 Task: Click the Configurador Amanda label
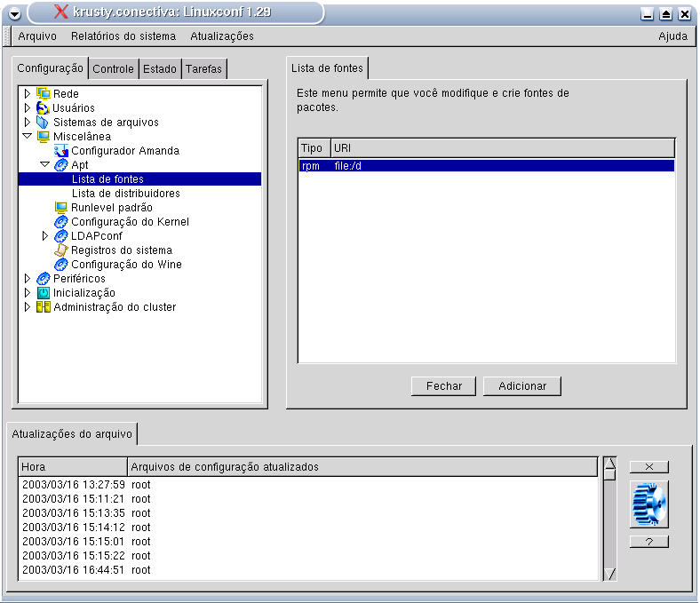(125, 150)
